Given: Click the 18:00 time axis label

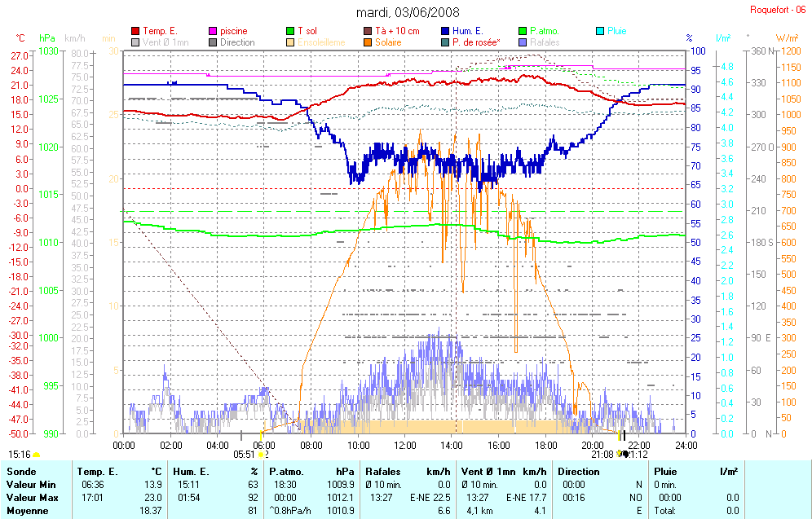Looking at the screenshot, I should [x=546, y=446].
